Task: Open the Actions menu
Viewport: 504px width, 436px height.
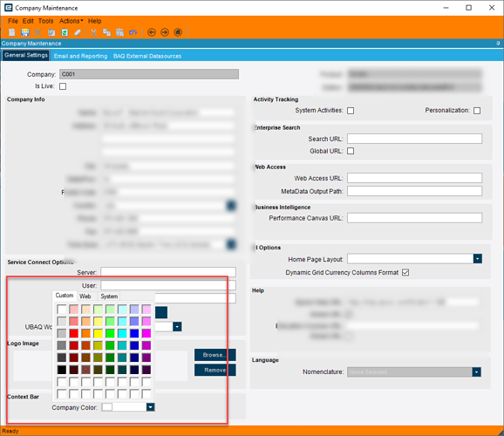Action: click(71, 21)
